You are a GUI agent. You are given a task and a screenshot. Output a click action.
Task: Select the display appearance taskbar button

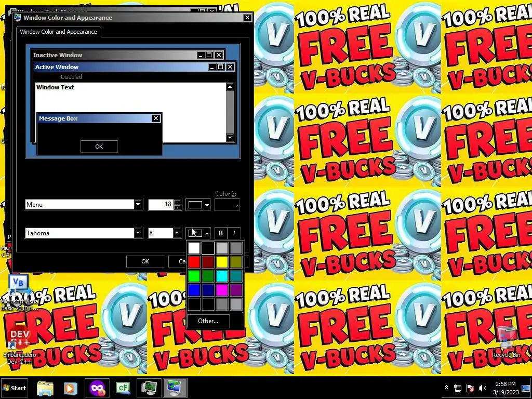[175, 388]
